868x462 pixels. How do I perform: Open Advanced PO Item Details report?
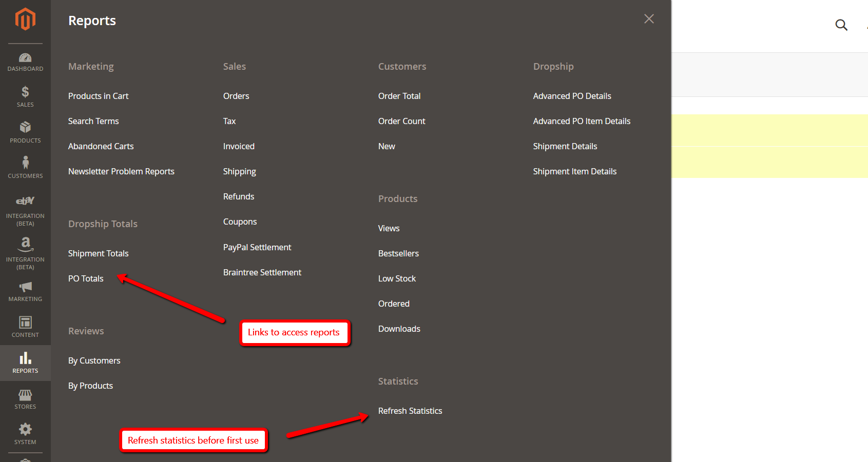(582, 121)
